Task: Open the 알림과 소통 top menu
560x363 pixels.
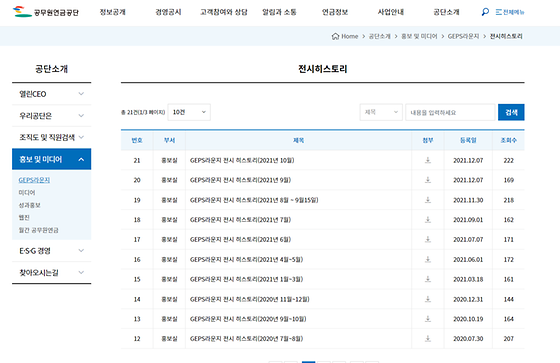Action: 279,12
